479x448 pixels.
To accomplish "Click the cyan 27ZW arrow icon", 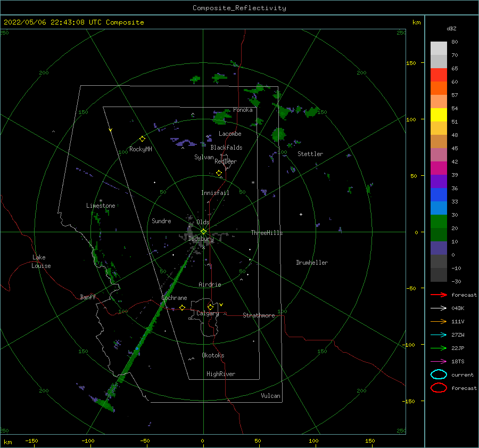I will coord(439,335).
